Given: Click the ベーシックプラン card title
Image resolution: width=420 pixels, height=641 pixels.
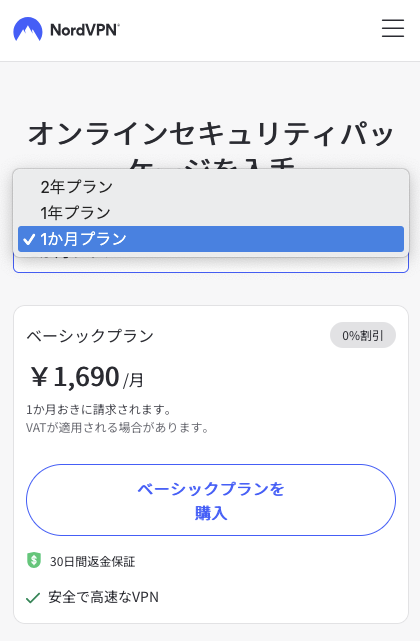Looking at the screenshot, I should pyautogui.click(x=90, y=336).
